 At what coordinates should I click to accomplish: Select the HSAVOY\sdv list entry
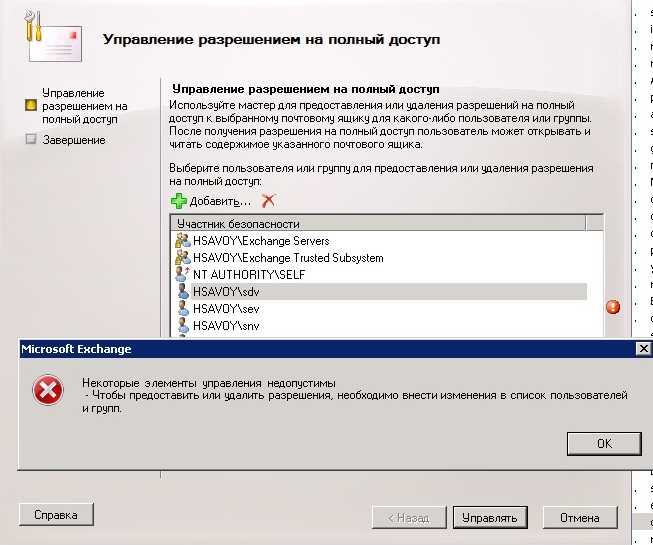click(217, 292)
